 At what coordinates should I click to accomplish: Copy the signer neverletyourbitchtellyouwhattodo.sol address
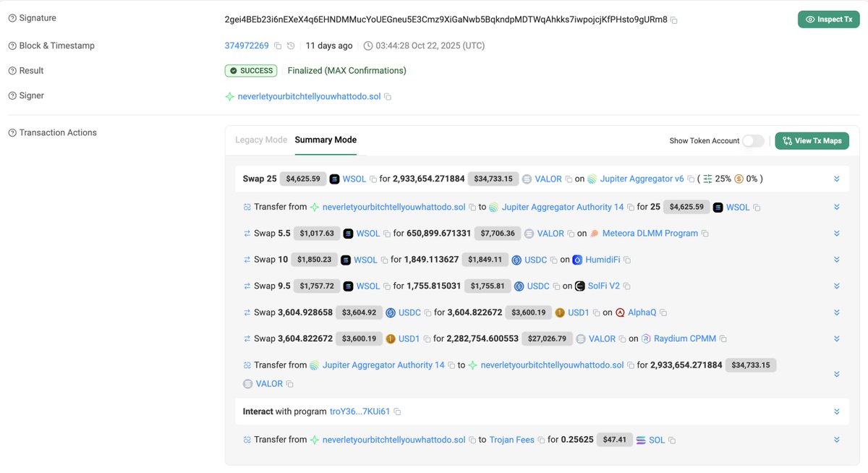click(x=388, y=95)
